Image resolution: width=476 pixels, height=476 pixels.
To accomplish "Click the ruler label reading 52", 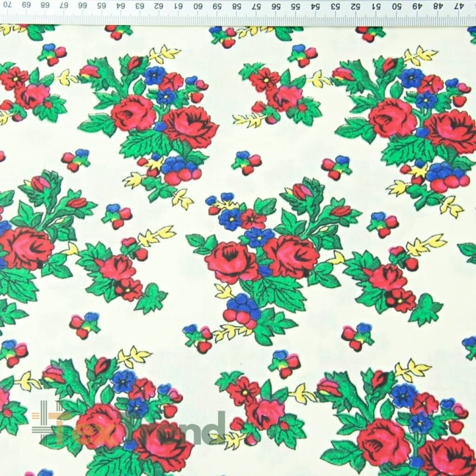I will click(x=357, y=6).
